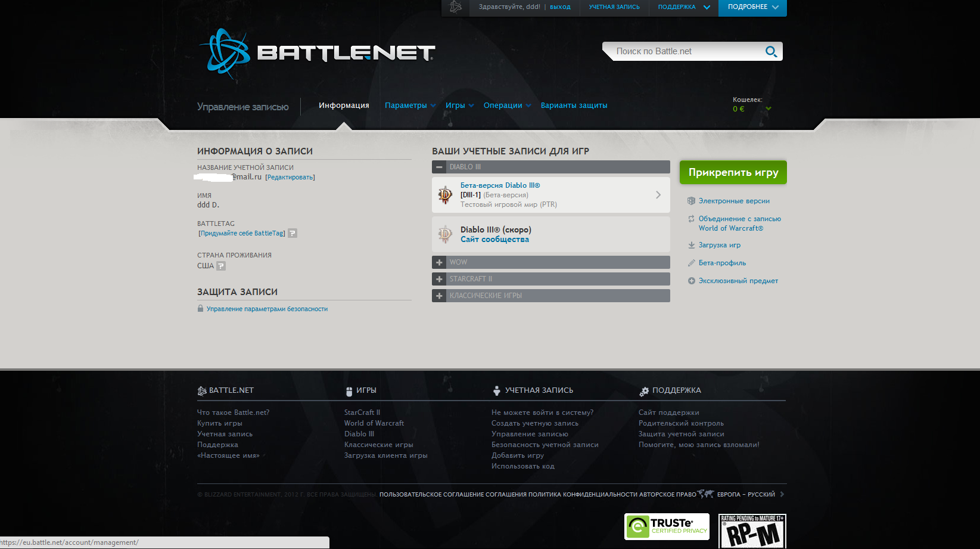The height and width of the screenshot is (549, 980).
Task: Click the footer Поддержка gear icon
Action: (x=644, y=391)
